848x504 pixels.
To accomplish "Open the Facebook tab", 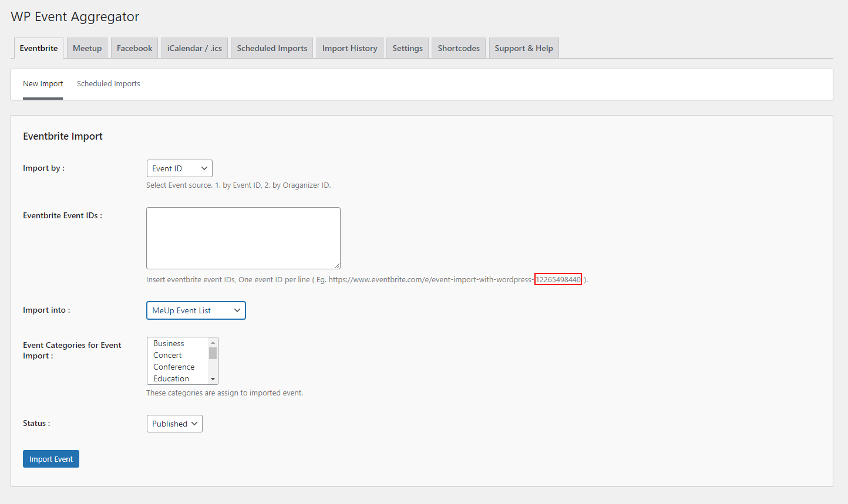I will pyautogui.click(x=134, y=48).
